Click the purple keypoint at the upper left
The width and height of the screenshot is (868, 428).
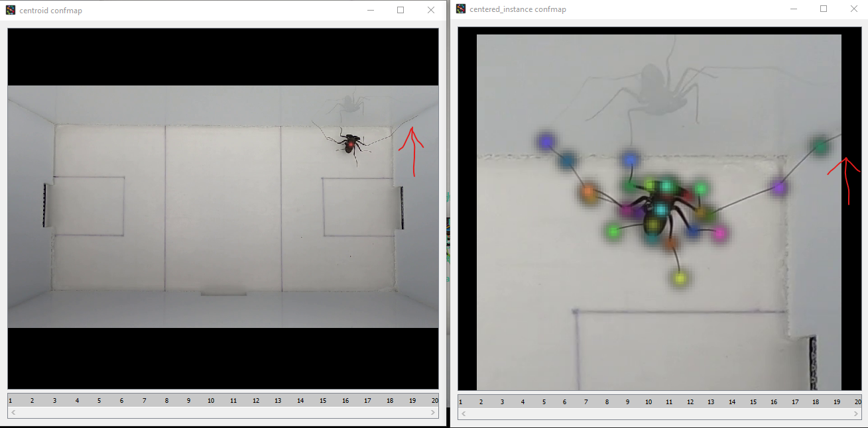point(545,140)
